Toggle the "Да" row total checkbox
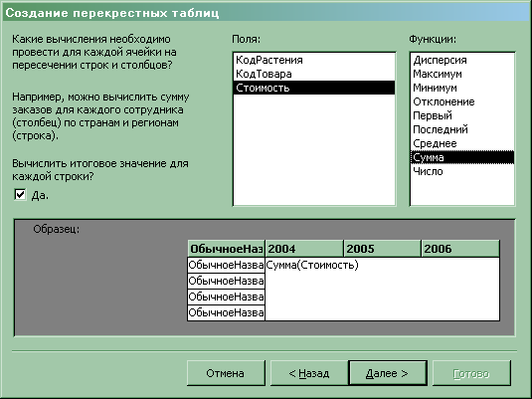The width and height of the screenshot is (532, 399). [20, 195]
